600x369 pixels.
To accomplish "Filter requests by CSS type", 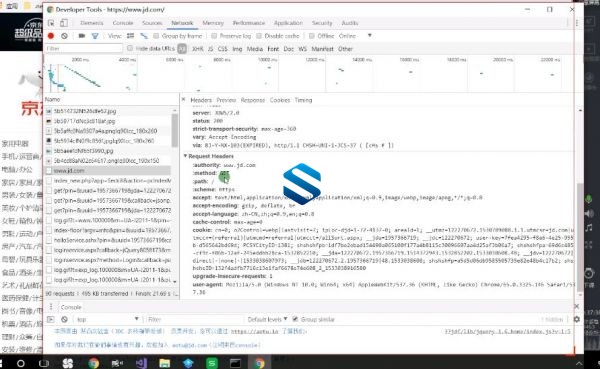I will click(222, 49).
